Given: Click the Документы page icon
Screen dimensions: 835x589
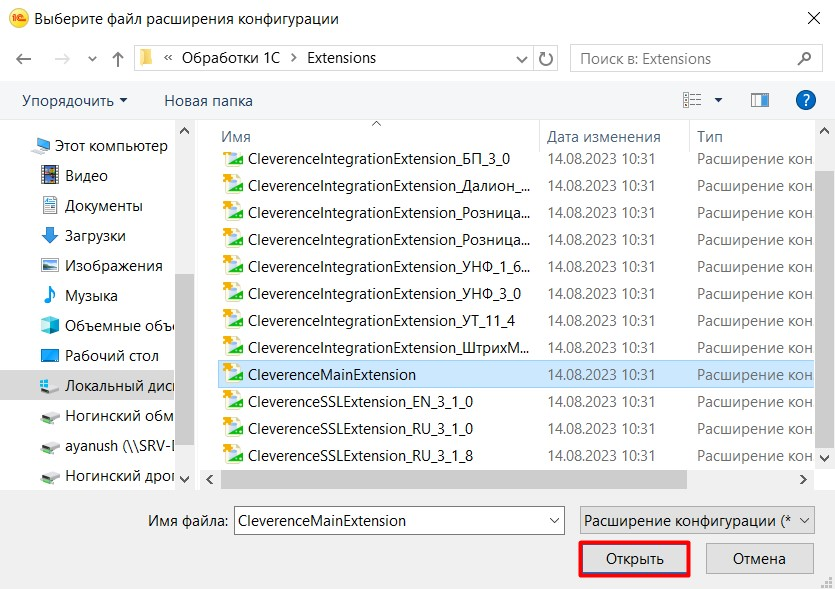Looking at the screenshot, I should 50,205.
